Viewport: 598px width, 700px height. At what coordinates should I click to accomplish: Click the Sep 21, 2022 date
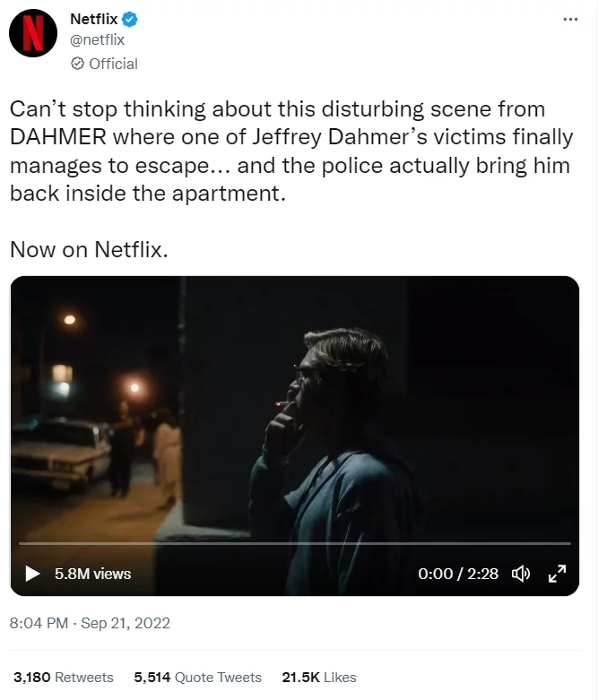(126, 623)
